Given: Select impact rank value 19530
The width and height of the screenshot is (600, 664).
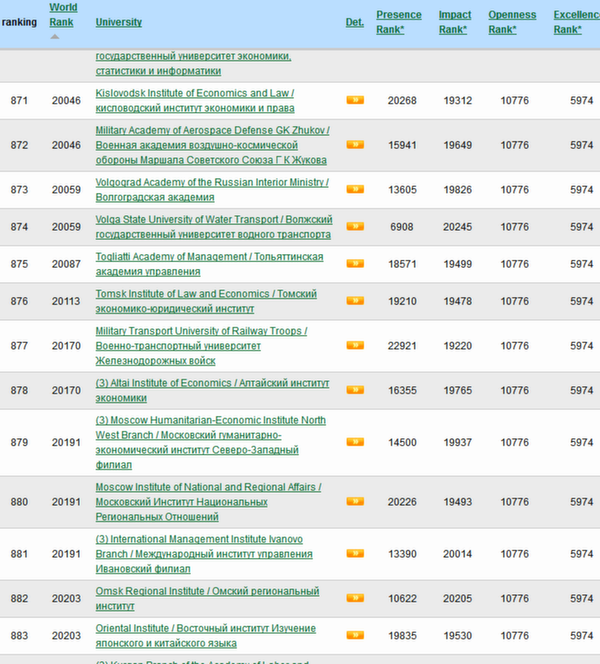Looking at the screenshot, I should coord(458,636).
